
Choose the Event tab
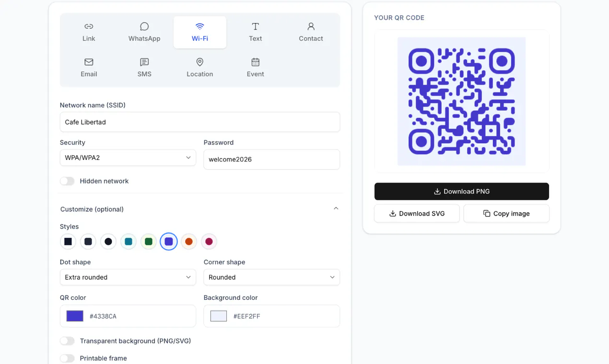256,68
